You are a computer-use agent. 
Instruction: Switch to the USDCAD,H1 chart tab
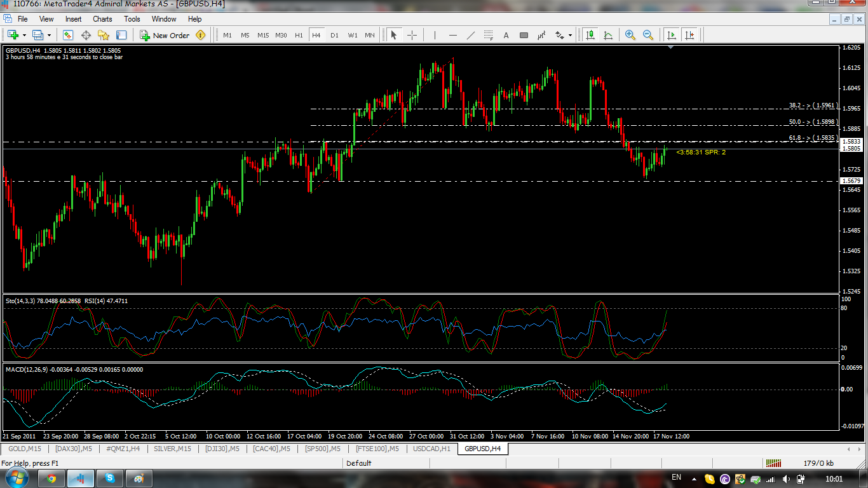pyautogui.click(x=432, y=449)
